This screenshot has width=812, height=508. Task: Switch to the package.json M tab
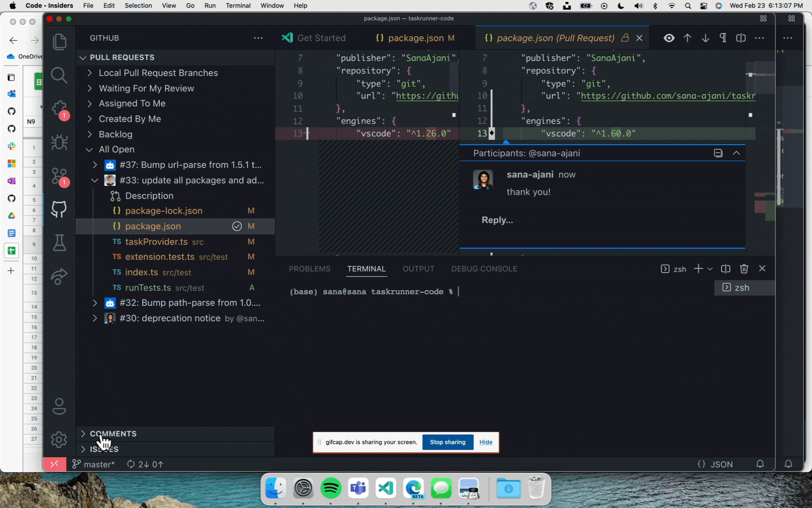click(x=415, y=38)
